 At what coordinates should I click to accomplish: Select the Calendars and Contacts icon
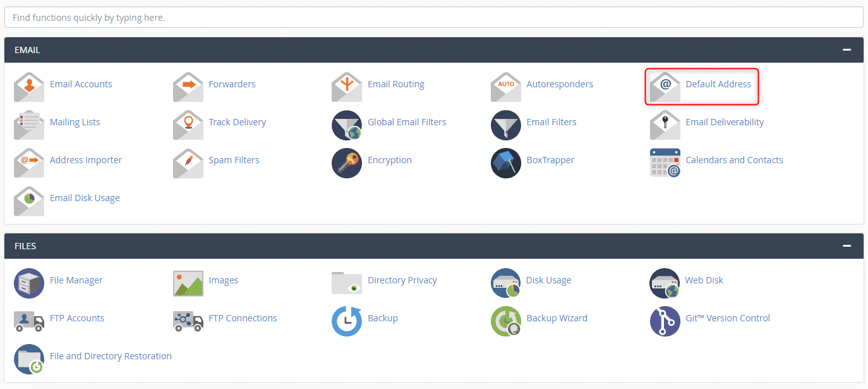point(665,163)
